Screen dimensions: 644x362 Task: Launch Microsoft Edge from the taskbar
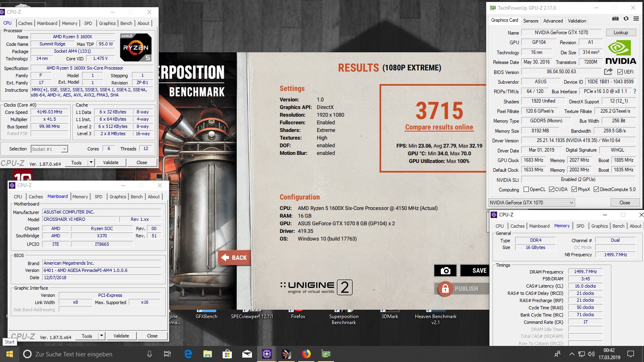[188, 354]
